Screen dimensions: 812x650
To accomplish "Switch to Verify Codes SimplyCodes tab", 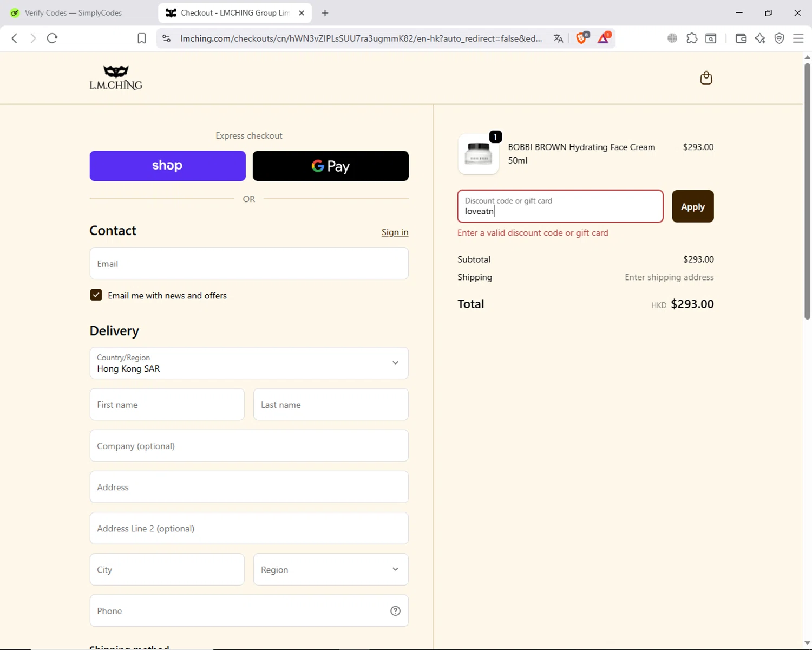I will [x=74, y=13].
